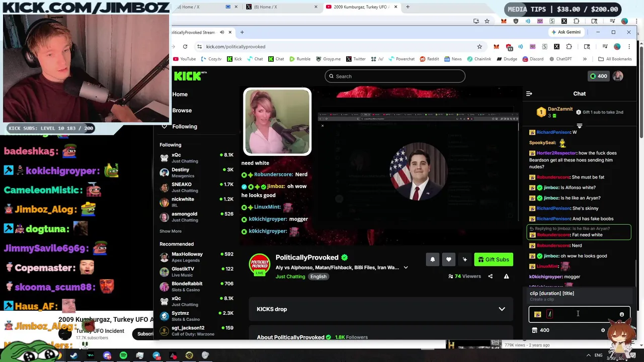This screenshot has width=644, height=362.
Task: Open the Groyp.me bookmark
Action: [328, 59]
